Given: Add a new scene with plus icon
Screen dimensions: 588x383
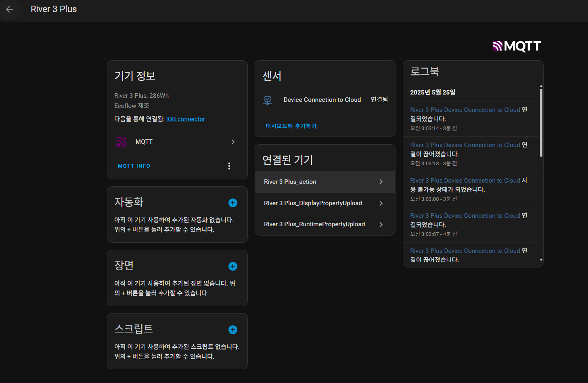Looking at the screenshot, I should [233, 266].
